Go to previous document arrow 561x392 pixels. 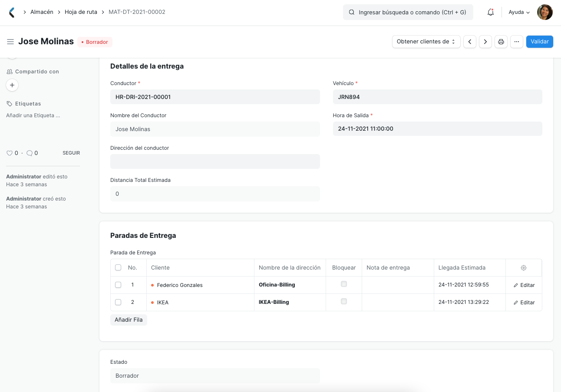click(x=469, y=42)
